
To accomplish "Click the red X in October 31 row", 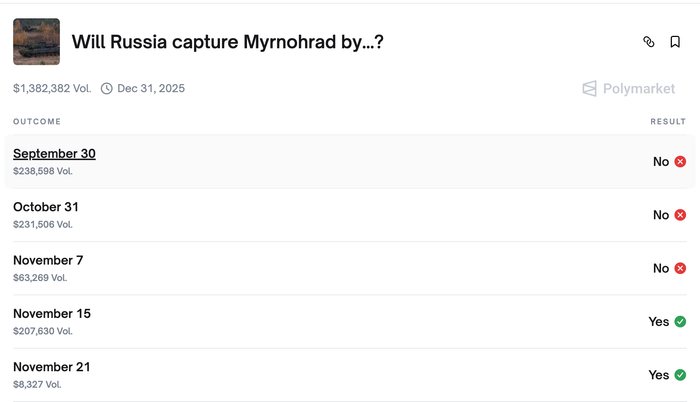I will coord(680,215).
